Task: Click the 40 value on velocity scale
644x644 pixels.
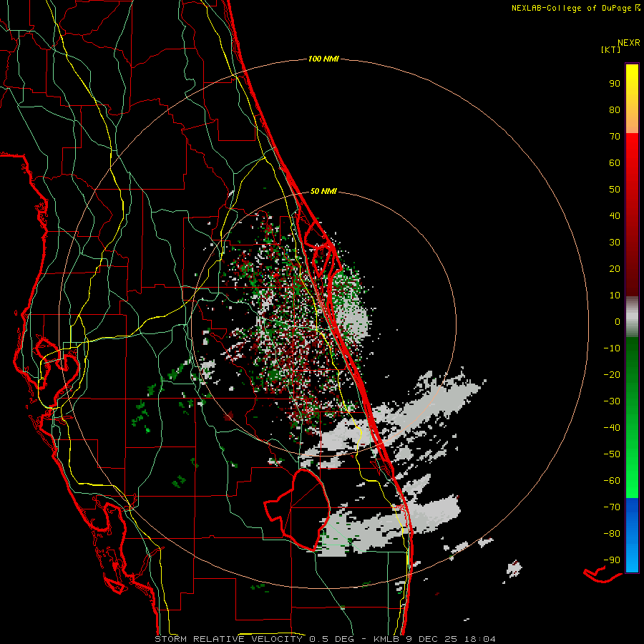Action: coord(615,216)
